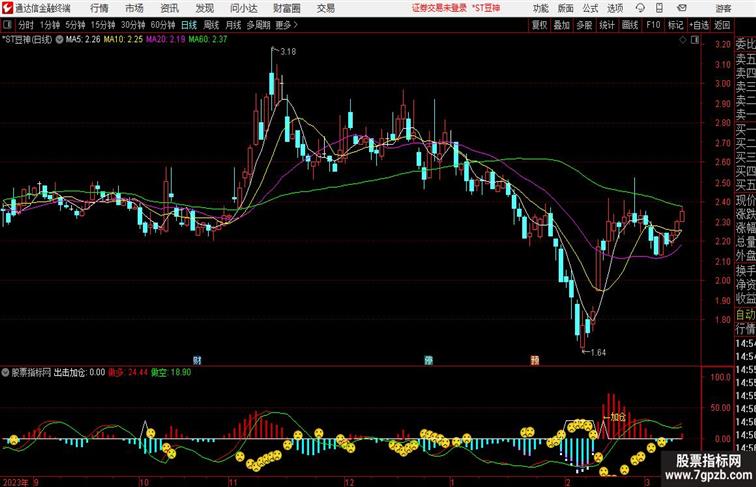Screen dimensions: 756x487
Task: Toggle the side panel icon at chart top-right
Action: tap(695, 40)
